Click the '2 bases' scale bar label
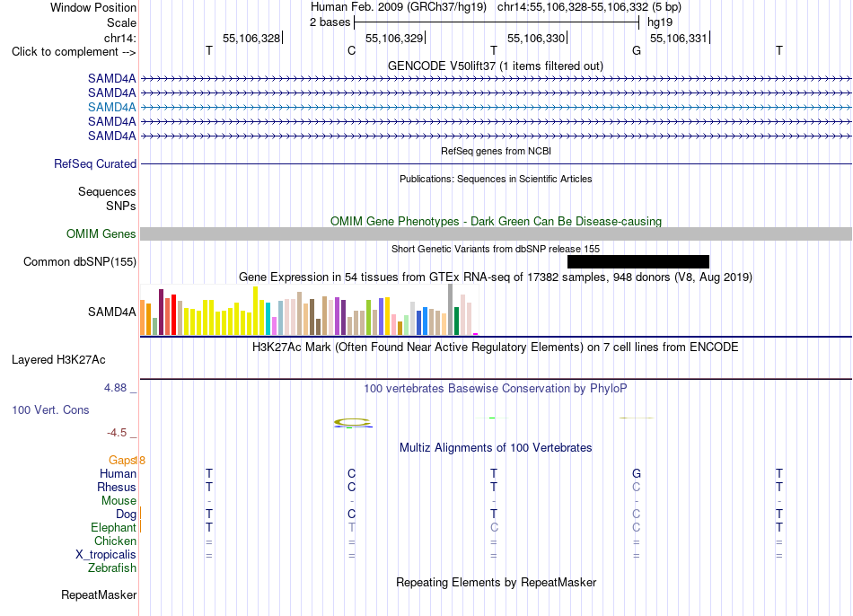Image resolution: width=853 pixels, height=616 pixels. [330, 22]
